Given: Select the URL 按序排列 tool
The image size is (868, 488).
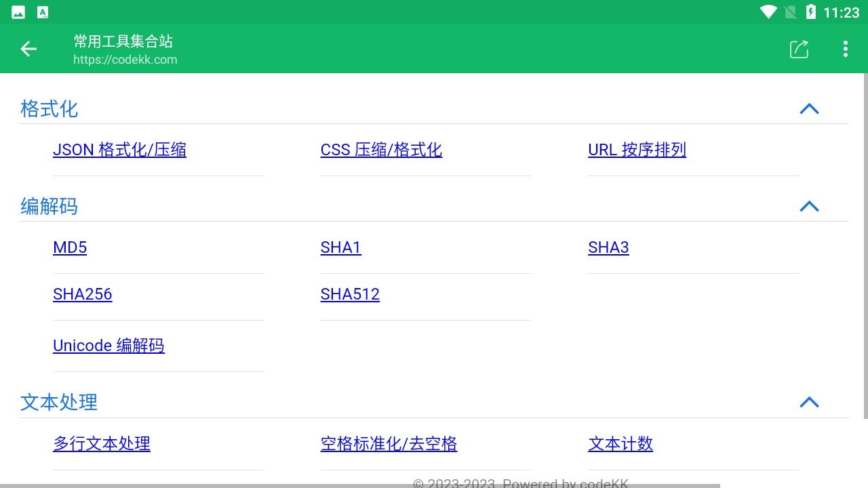Looking at the screenshot, I should pyautogui.click(x=637, y=150).
